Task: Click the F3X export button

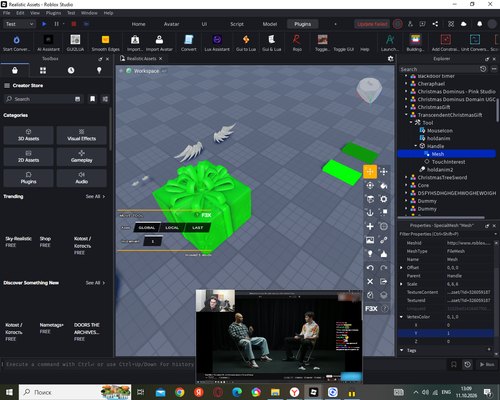Action: (384, 281)
